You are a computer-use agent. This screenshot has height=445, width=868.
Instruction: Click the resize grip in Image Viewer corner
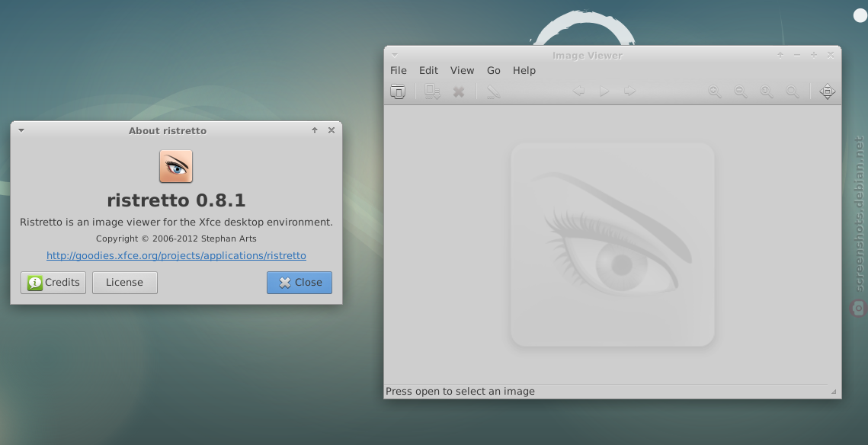coord(834,392)
